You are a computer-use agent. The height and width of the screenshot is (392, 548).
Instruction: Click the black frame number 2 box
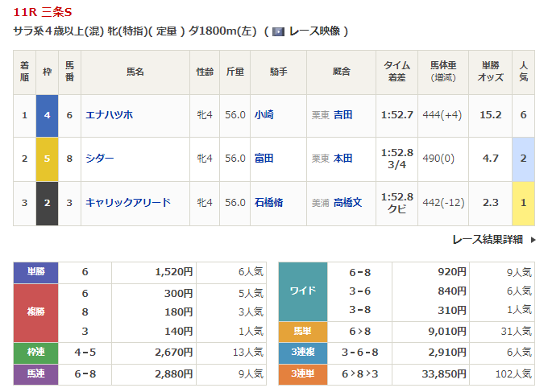(x=47, y=202)
